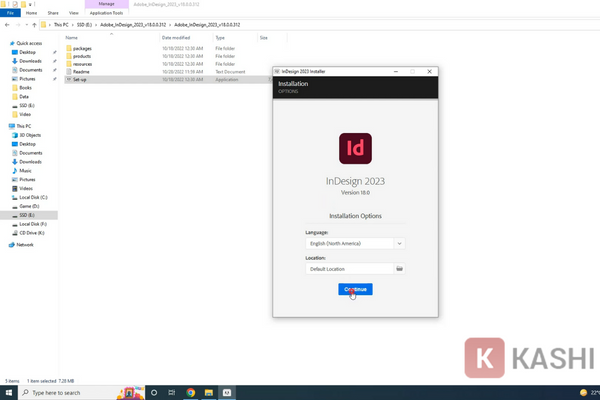Select Local Disk (C:) in sidebar

(33, 197)
